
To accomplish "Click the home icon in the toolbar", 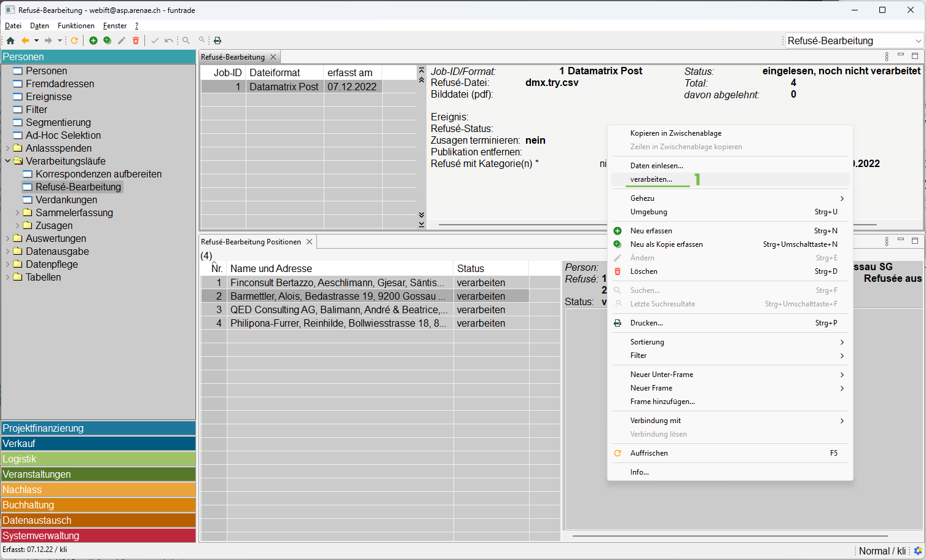I will 10,41.
